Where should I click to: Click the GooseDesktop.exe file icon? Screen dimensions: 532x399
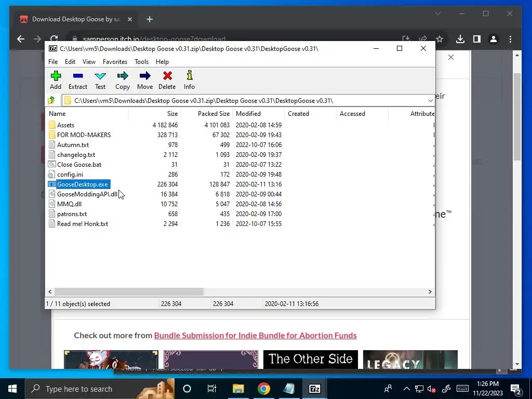(52, 184)
